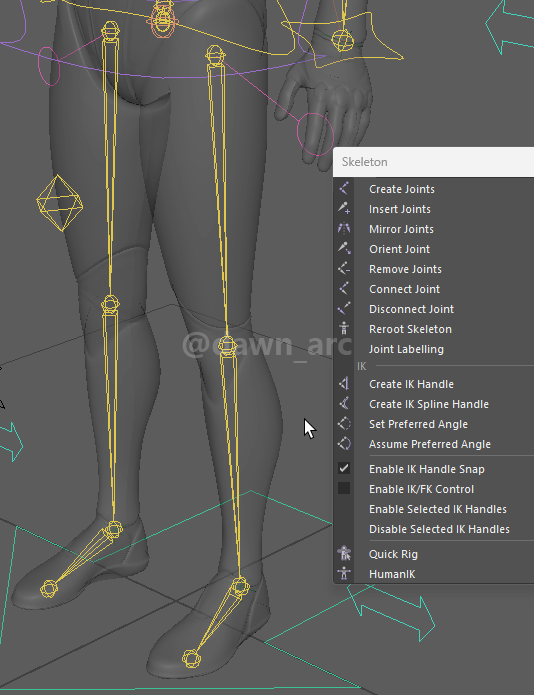Click the Mirror Joints icon
The image size is (534, 695).
(344, 229)
